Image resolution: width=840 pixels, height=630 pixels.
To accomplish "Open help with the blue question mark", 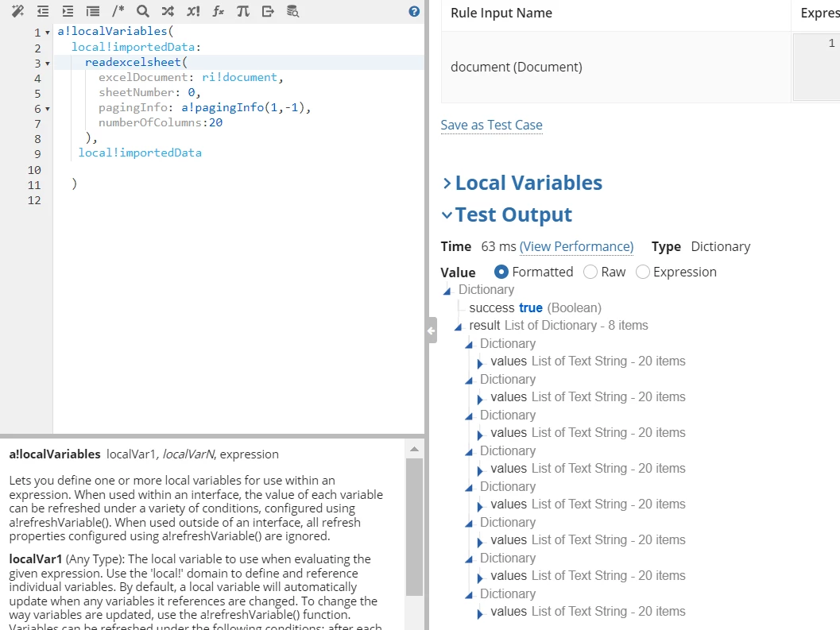I will coord(414,11).
